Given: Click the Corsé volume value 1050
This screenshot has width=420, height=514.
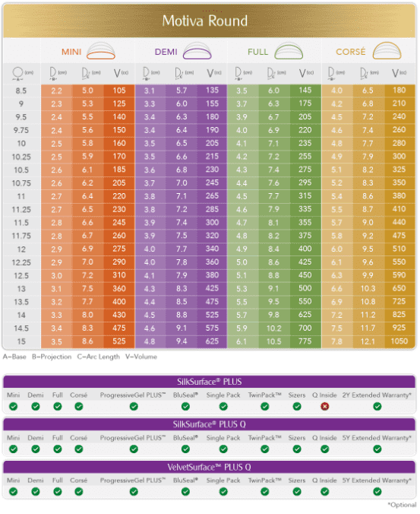Looking at the screenshot, I should (399, 341).
